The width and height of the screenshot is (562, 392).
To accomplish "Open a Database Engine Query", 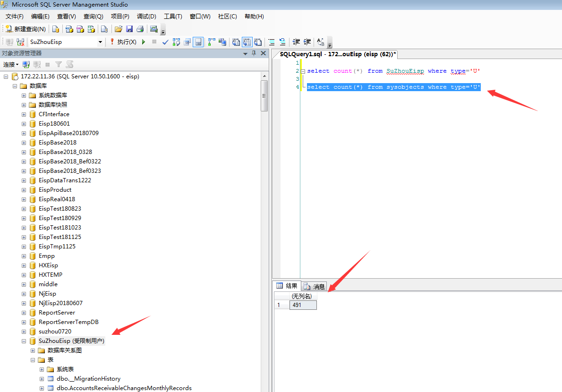I will coord(56,29).
